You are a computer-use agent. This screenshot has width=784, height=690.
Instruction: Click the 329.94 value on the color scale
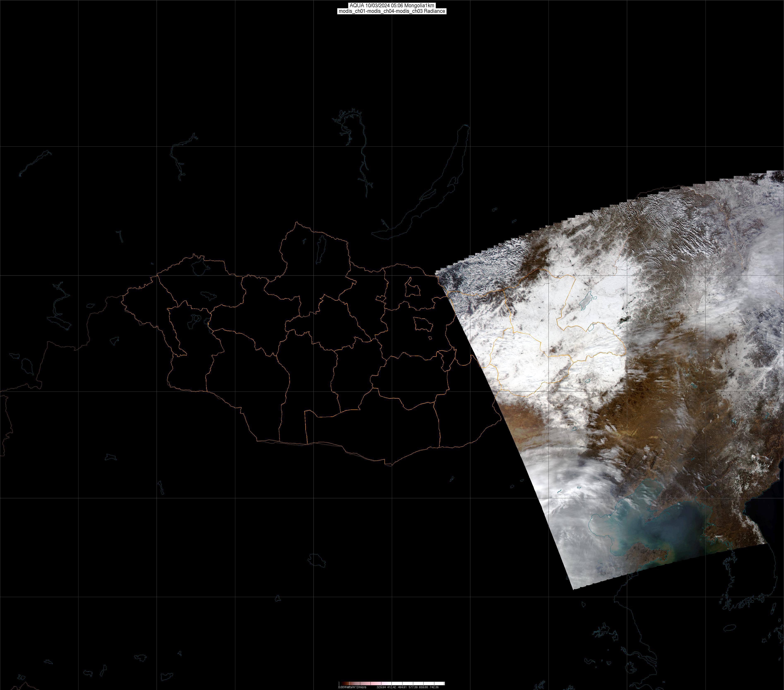point(381,687)
